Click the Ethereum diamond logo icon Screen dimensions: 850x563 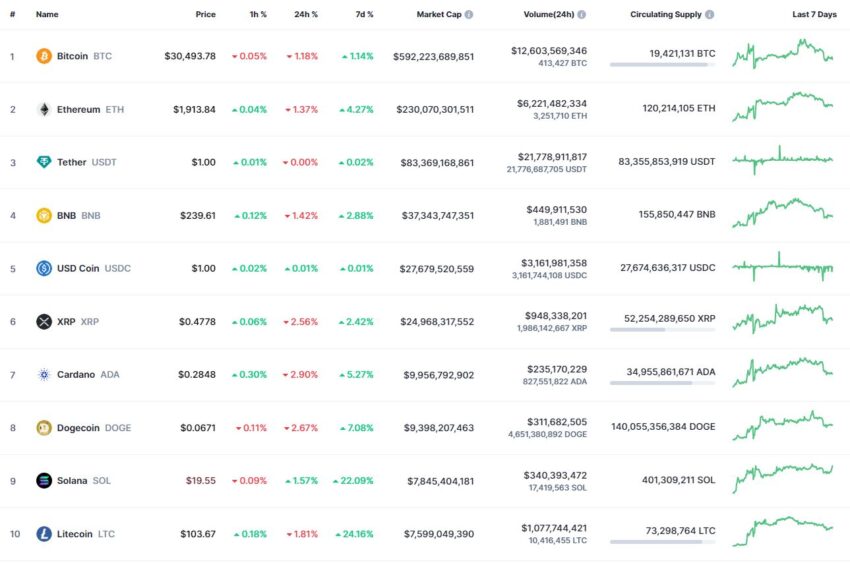(44, 109)
